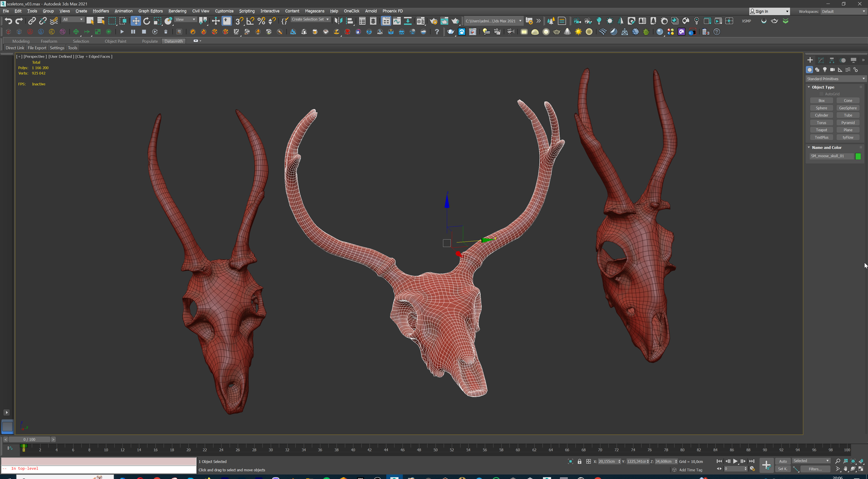Open the Render Setup teapot icon
Screen dimensions: 868x479
(433, 21)
